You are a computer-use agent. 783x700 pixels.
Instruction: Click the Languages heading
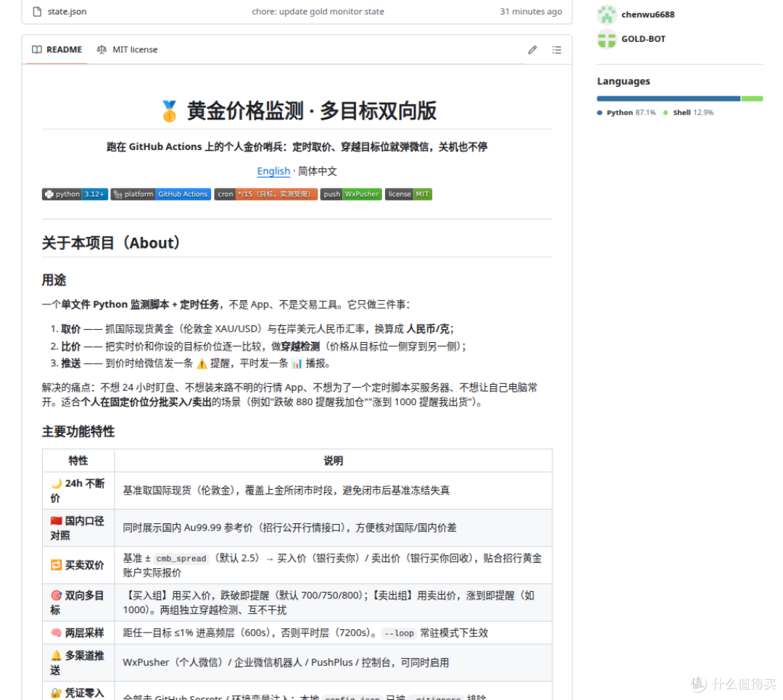tap(623, 81)
